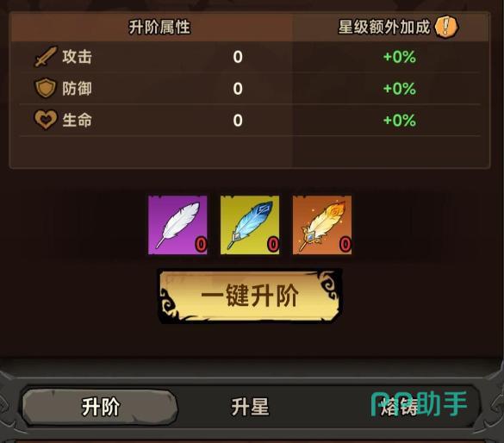Select the 生命 attribute row label
The image size is (504, 443).
point(78,120)
